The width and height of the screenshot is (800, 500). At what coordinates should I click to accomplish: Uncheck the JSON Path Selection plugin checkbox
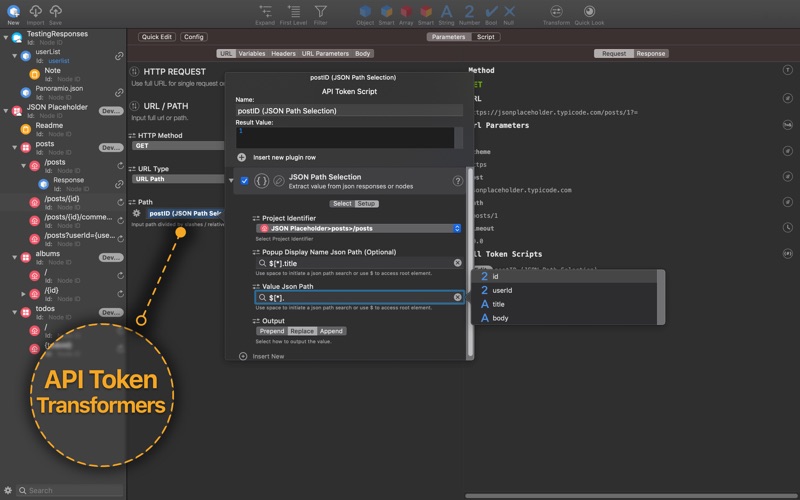(244, 181)
